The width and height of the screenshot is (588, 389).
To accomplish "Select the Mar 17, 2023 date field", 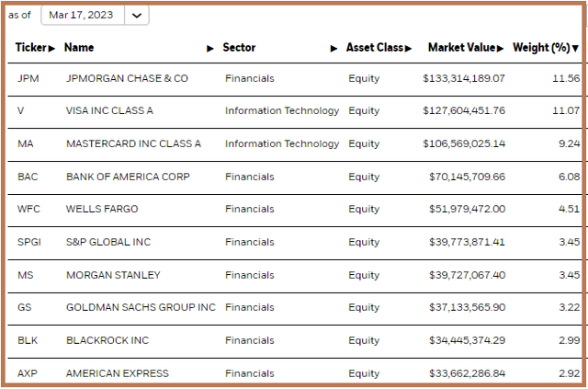I will click(x=83, y=16).
